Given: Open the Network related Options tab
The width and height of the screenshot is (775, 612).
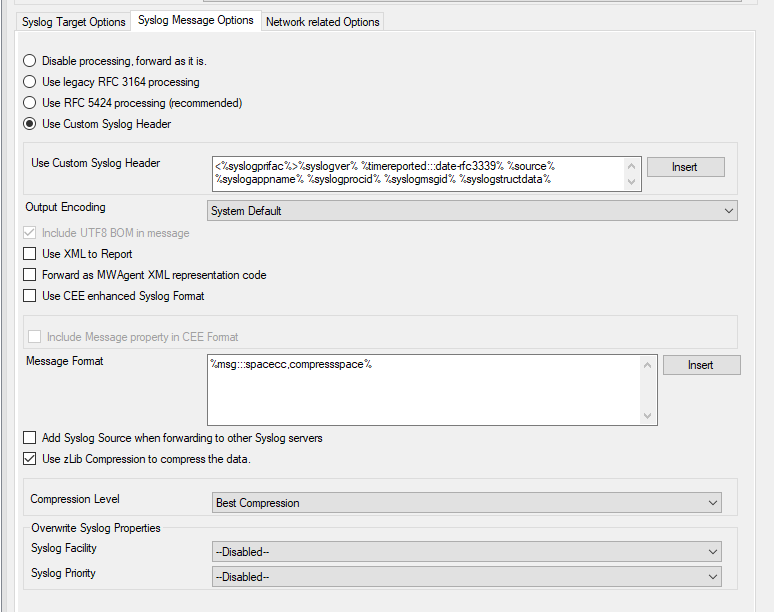Looking at the screenshot, I should tap(322, 21).
